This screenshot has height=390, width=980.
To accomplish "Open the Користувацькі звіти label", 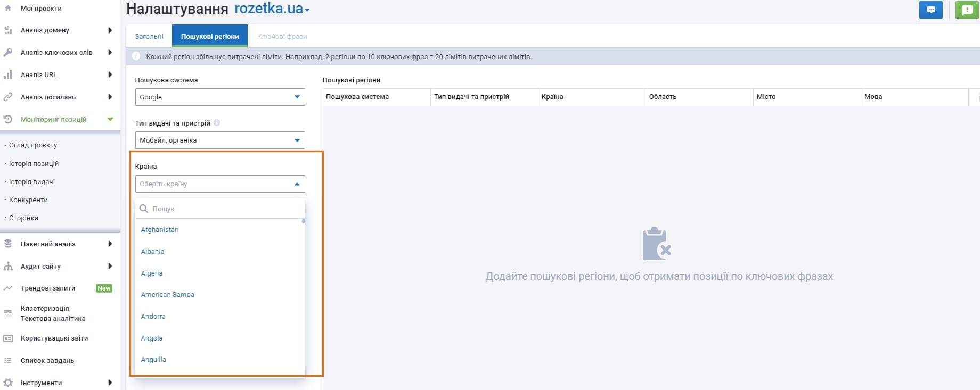I will [x=54, y=338].
